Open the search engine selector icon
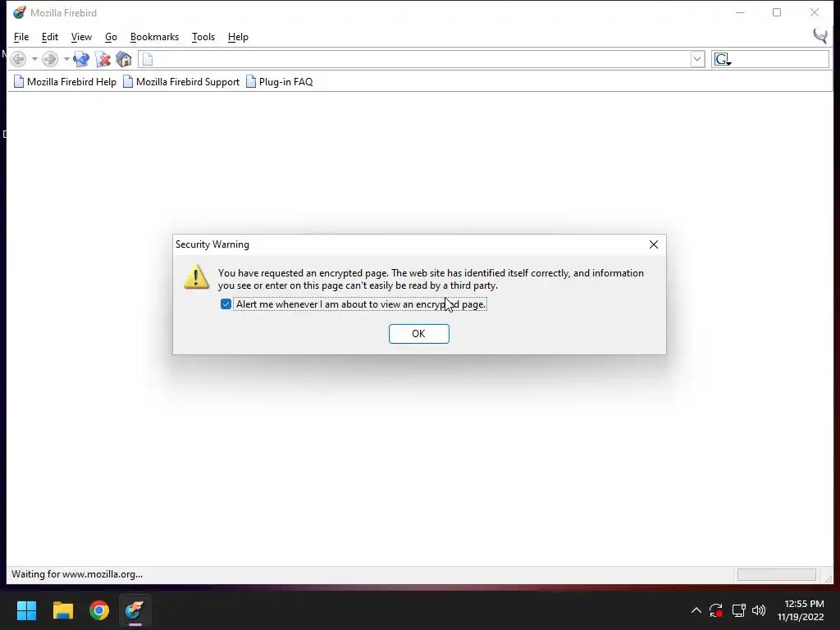This screenshot has width=840, height=630. (723, 59)
